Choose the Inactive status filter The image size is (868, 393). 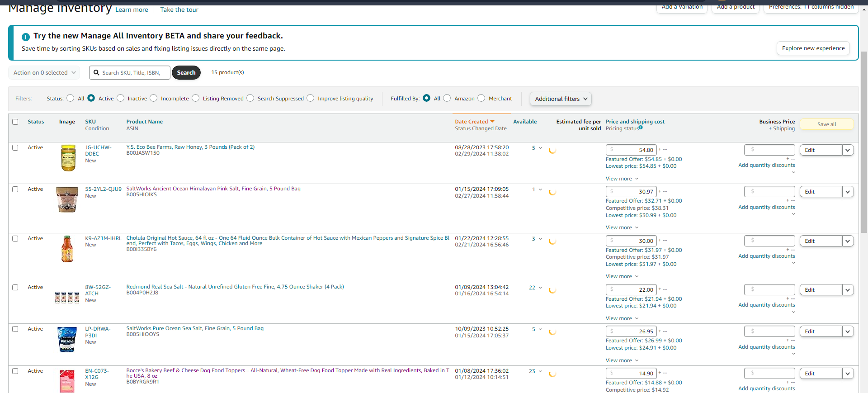[x=120, y=98]
